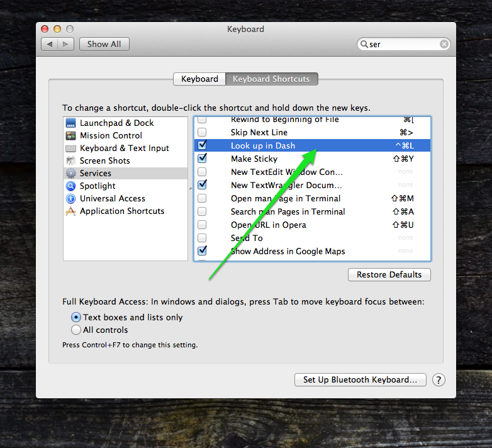The image size is (492, 448).
Task: Select the Mission Control icon
Action: [x=70, y=136]
